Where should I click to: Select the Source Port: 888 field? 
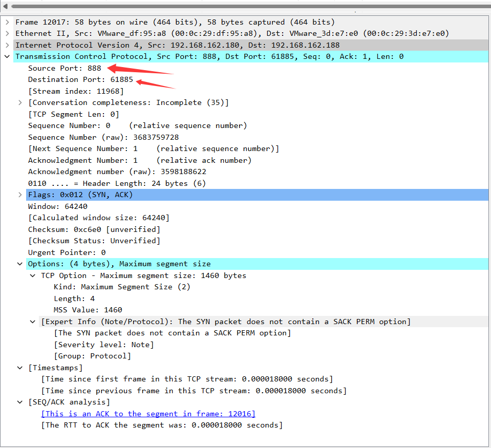(65, 68)
